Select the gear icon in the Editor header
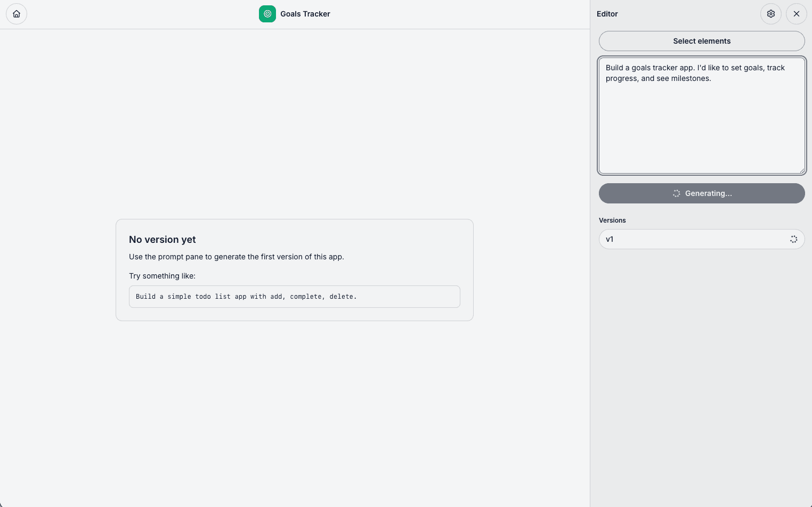The width and height of the screenshot is (812, 507). coord(771,14)
